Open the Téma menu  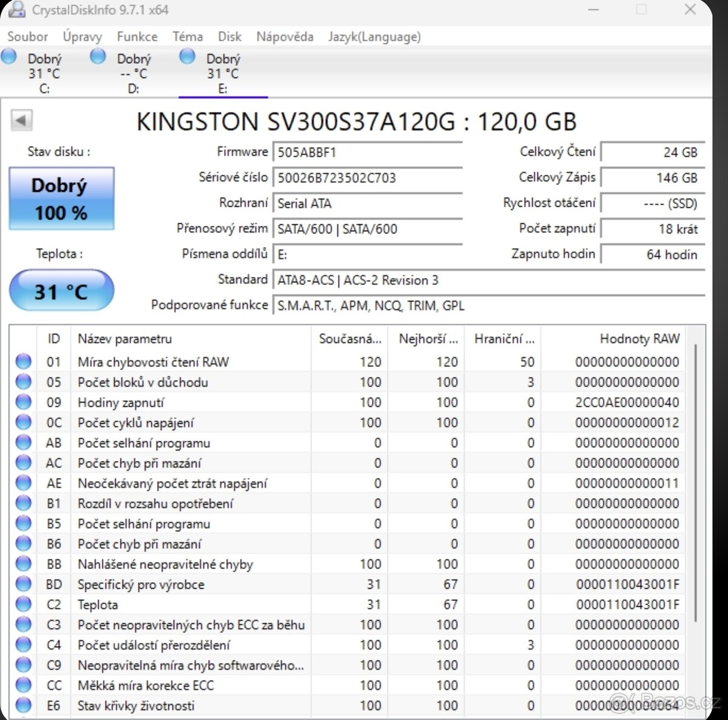(x=187, y=36)
